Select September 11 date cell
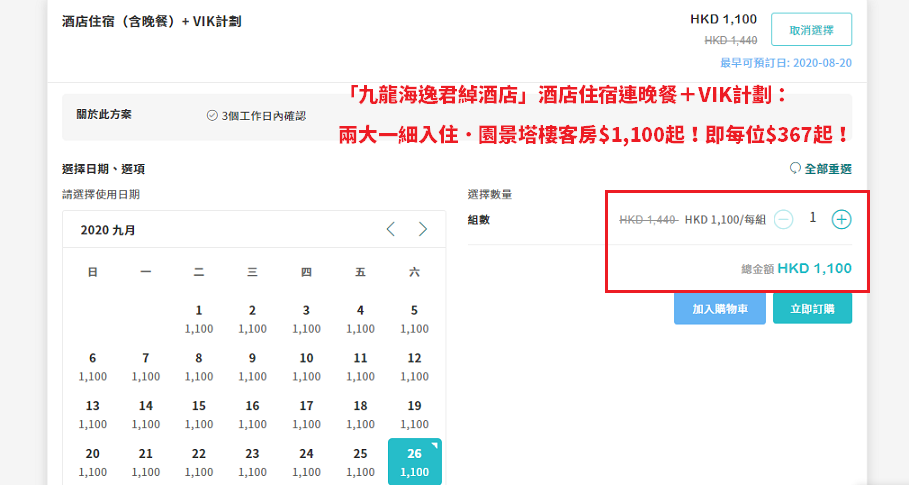The height and width of the screenshot is (485, 909). tap(360, 367)
